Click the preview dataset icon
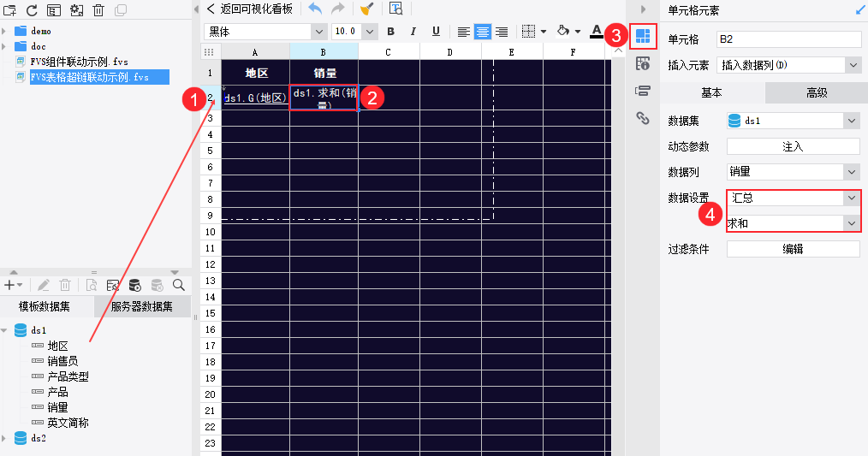This screenshot has height=456, width=868. (92, 285)
